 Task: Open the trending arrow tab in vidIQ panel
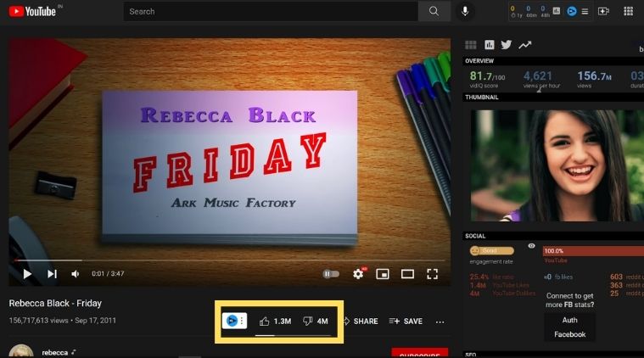(525, 45)
